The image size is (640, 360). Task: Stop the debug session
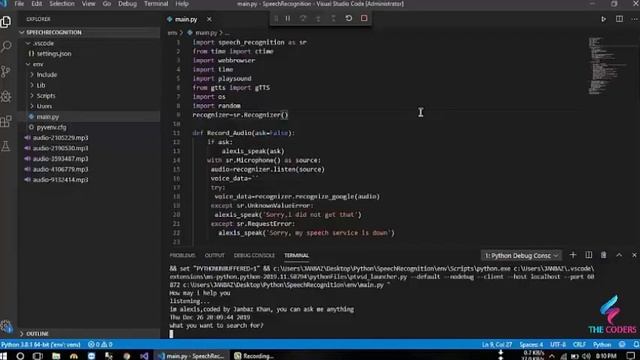tap(364, 18)
